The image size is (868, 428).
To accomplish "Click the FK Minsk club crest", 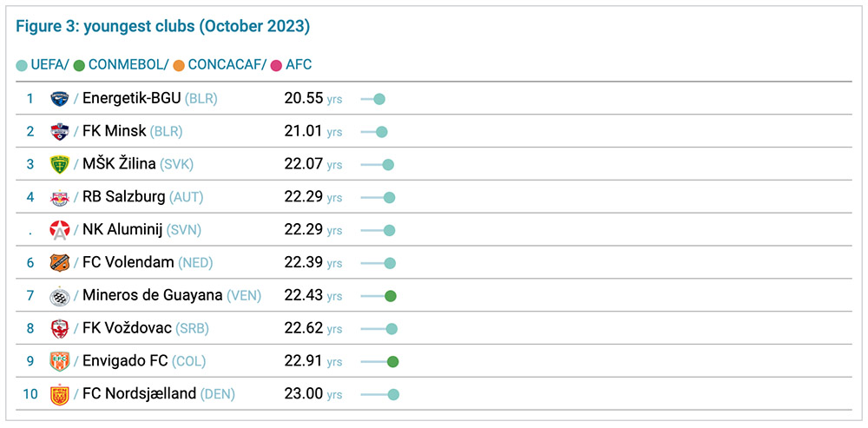I will (x=59, y=132).
